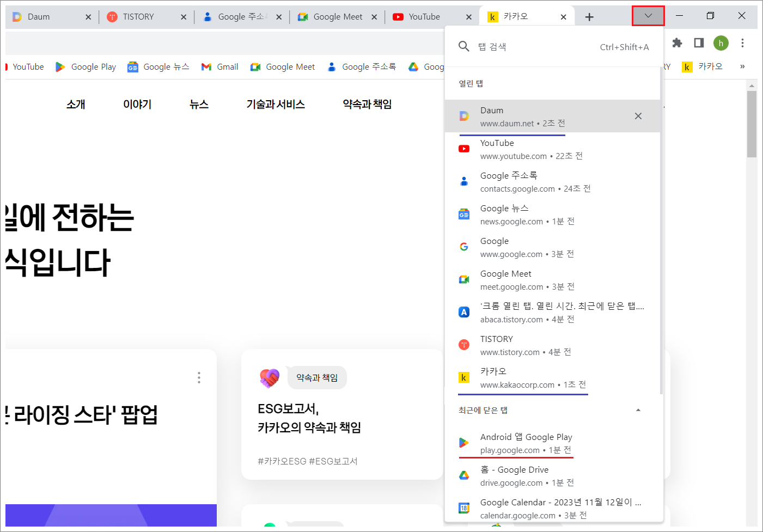Image resolution: width=763 pixels, height=532 pixels.
Task: Select Google 주소록 in the open tabs list
Action: click(552, 181)
